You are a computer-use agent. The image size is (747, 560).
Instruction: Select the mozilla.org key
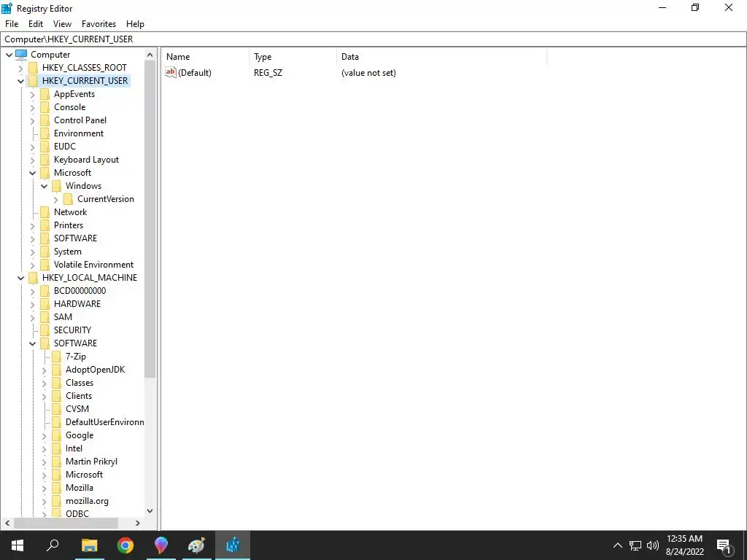click(x=88, y=501)
